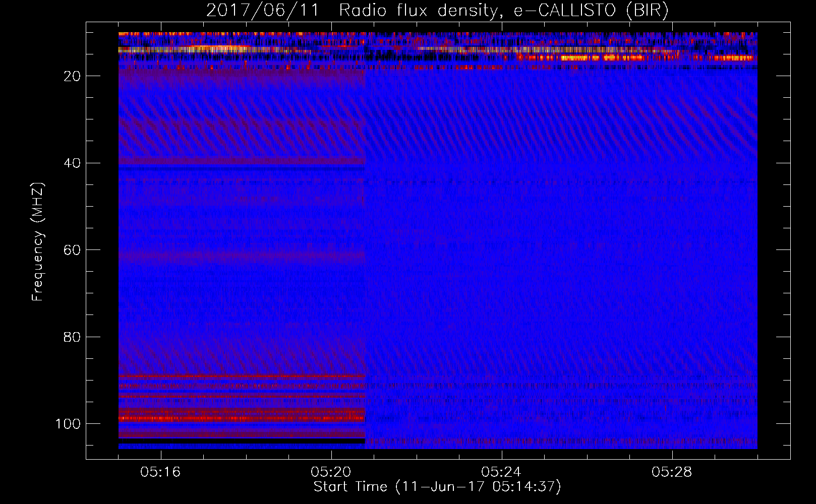Click the 05:24 time tick label
The height and width of the screenshot is (504, 816).
point(501,472)
